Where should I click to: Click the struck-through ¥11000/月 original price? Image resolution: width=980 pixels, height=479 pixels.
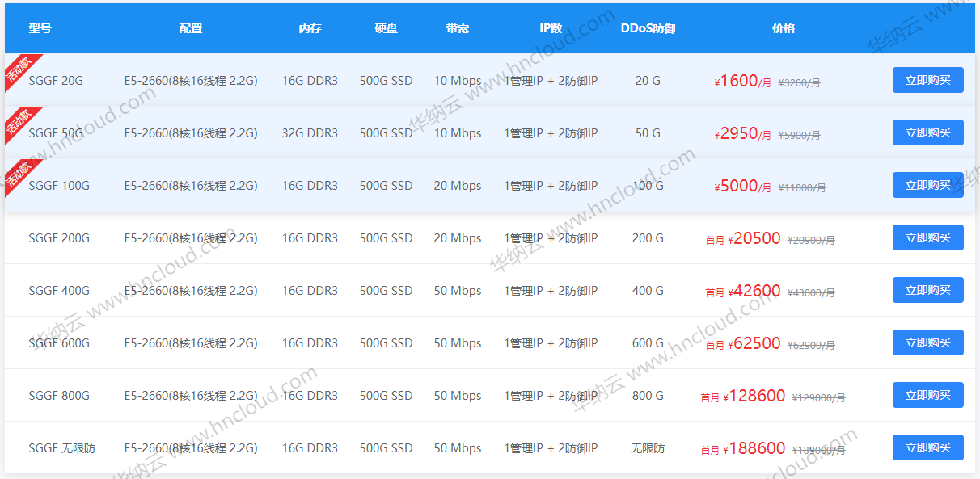(802, 187)
